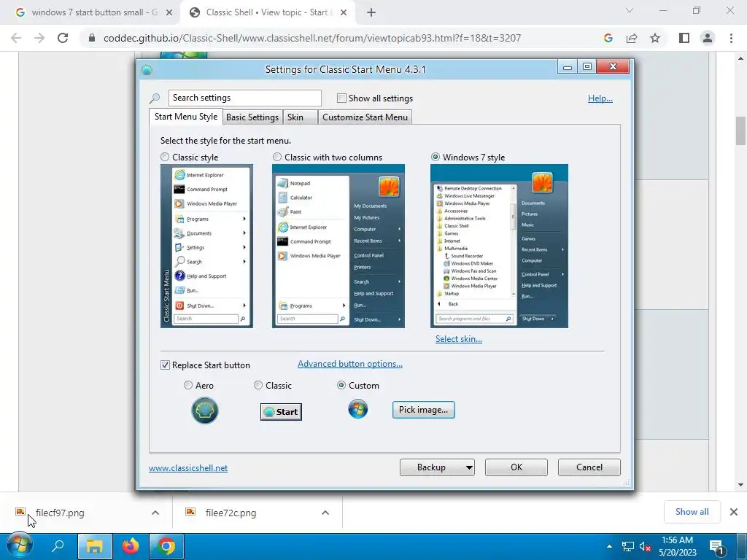Switch to Chrome taskbar icon
Viewport: 747px width, 560px height.
pos(166,545)
